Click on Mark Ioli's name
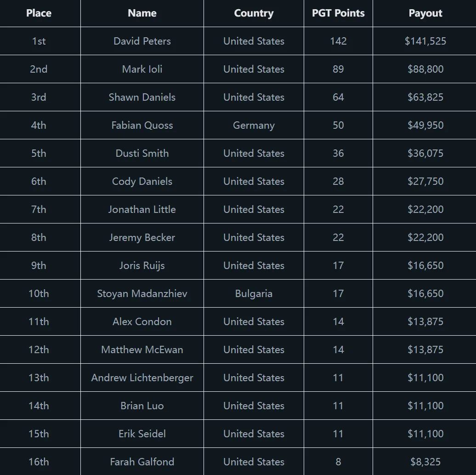The image size is (476, 475). (142, 69)
